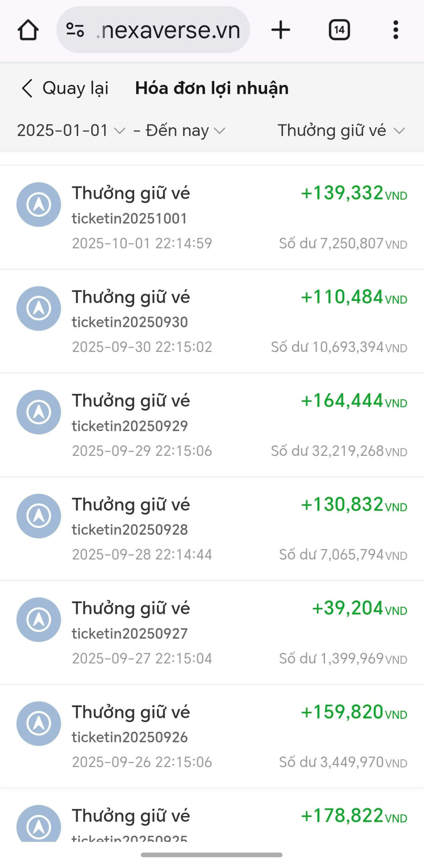
Task: Tap the back chevron beside Quay lại
Action: (27, 88)
